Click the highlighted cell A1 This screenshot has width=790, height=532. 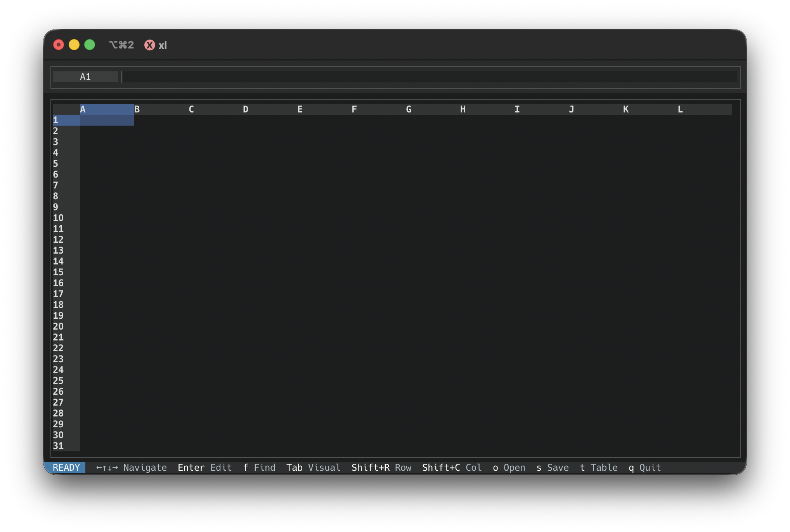click(107, 120)
